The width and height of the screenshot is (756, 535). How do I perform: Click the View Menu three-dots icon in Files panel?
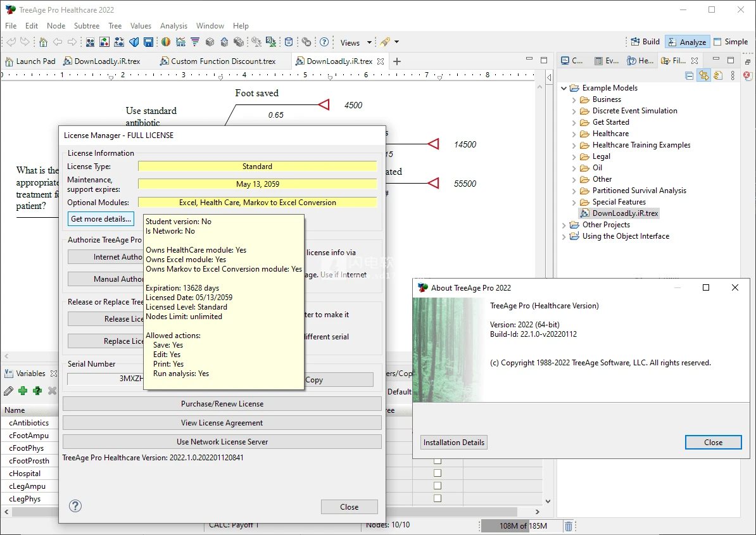733,76
